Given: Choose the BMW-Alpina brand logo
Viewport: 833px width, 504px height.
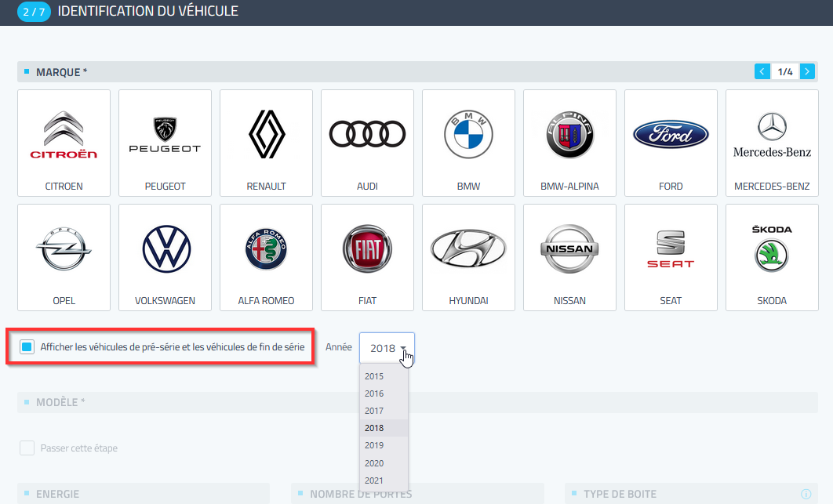Looking at the screenshot, I should (570, 134).
